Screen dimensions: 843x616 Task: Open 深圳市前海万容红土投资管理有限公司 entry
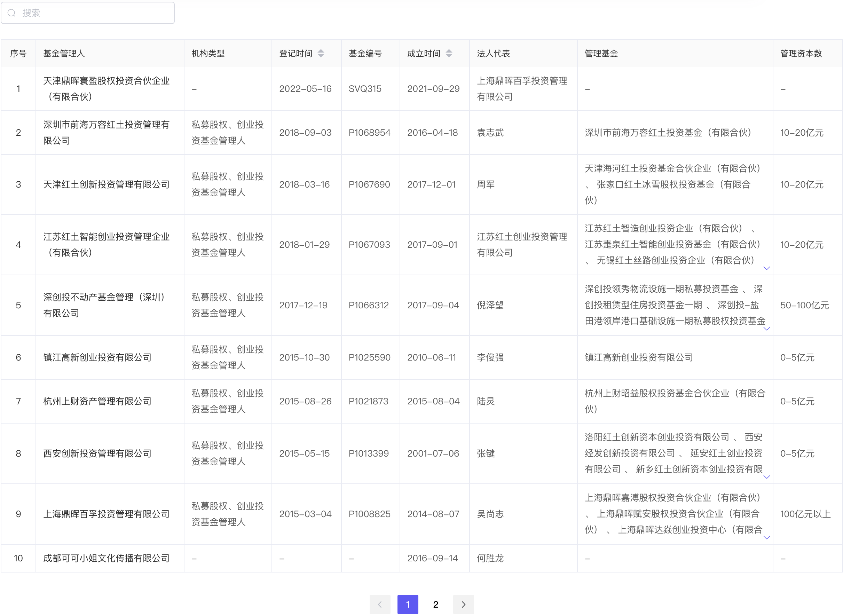click(106, 132)
